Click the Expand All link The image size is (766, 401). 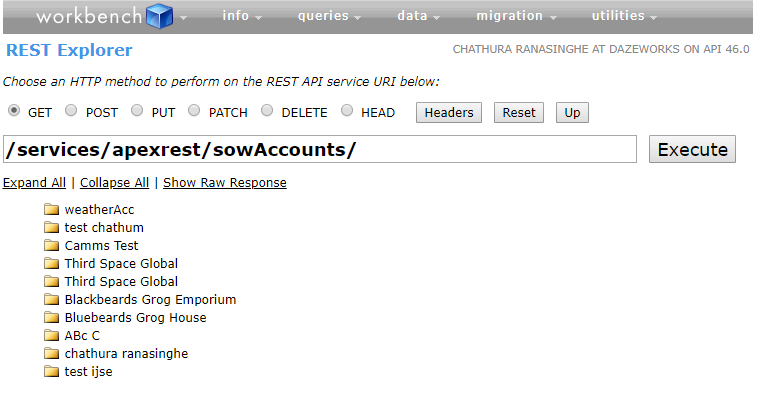[x=34, y=183]
